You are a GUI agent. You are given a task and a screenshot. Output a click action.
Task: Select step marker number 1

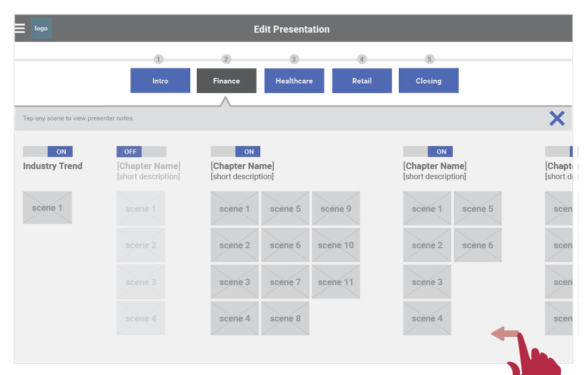tap(158, 59)
